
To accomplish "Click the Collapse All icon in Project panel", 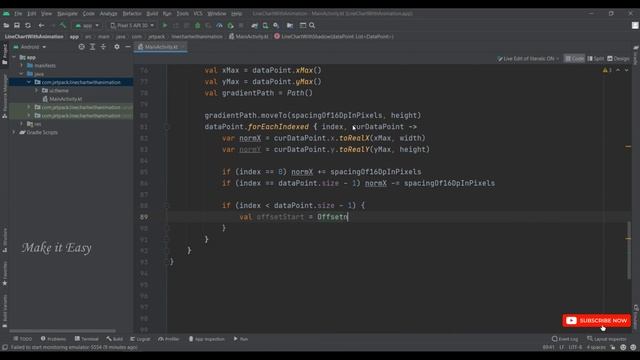I will [103, 47].
